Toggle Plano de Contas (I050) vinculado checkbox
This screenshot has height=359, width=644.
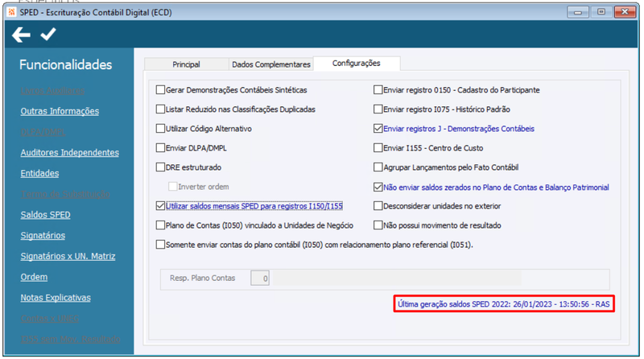pos(160,225)
